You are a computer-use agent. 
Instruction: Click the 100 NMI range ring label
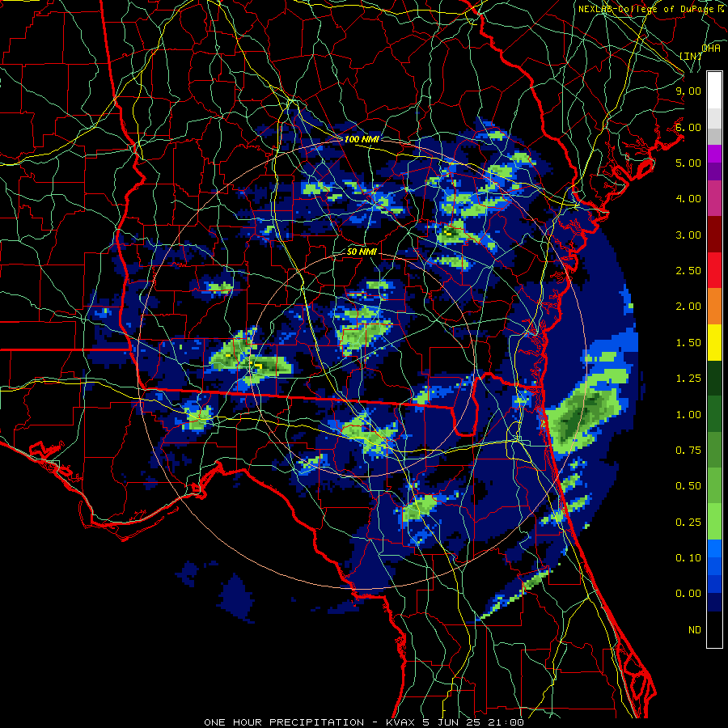coord(362,139)
